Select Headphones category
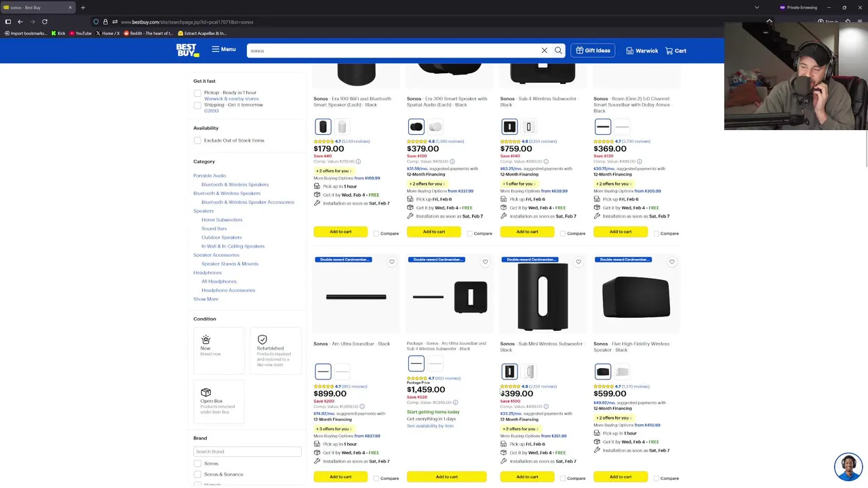Screen dimensions: 868x488 [208, 272]
